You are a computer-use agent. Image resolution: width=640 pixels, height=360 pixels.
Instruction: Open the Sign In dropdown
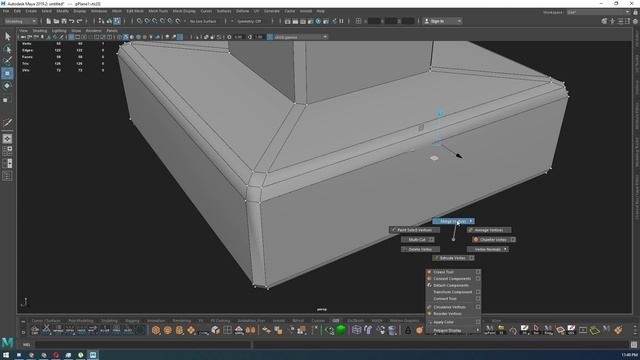click(x=442, y=21)
